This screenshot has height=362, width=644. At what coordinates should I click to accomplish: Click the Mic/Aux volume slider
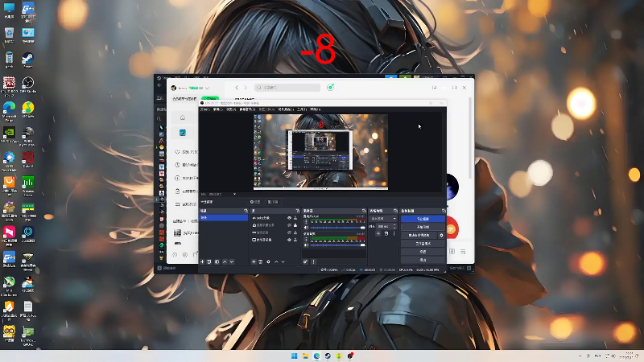(x=337, y=228)
